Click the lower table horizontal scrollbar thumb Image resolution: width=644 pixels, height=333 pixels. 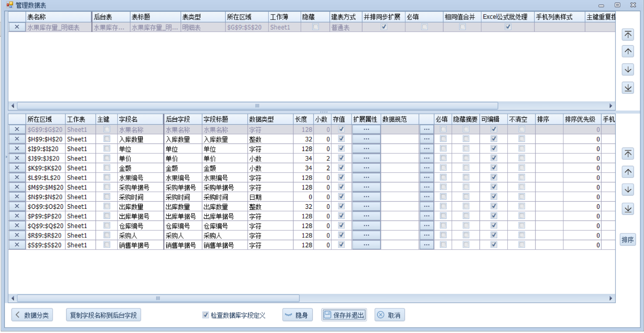[x=158, y=298]
